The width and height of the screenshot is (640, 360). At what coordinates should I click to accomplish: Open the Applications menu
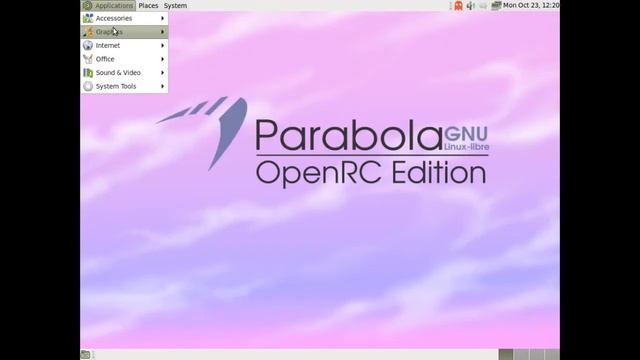click(108, 5)
